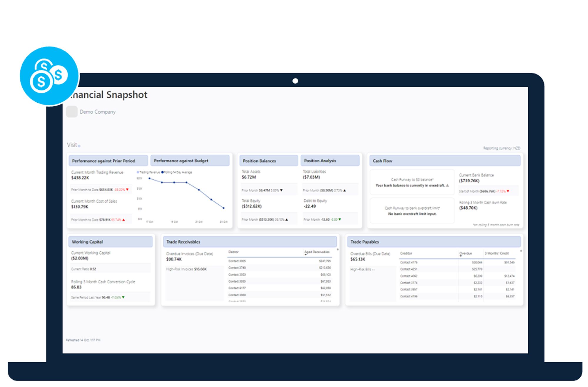588x387 pixels.
Task: Click last data point on revenue chart
Action: click(224, 208)
